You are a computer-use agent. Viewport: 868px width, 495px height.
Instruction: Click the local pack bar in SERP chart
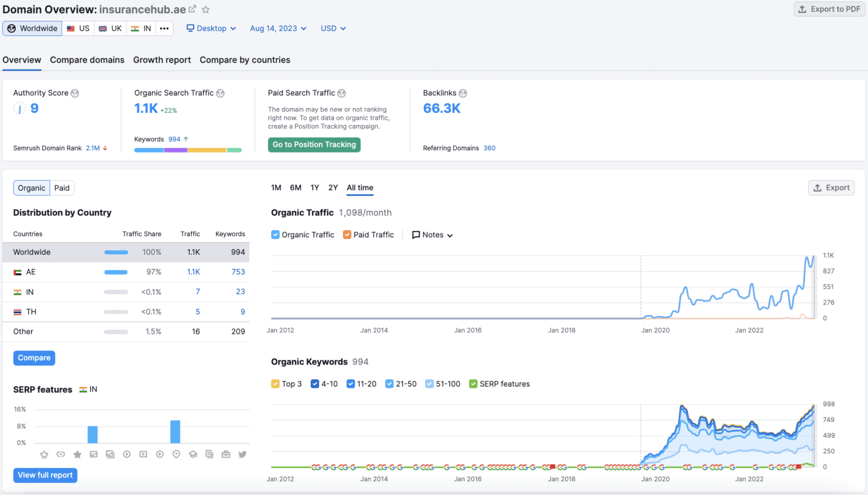click(175, 432)
